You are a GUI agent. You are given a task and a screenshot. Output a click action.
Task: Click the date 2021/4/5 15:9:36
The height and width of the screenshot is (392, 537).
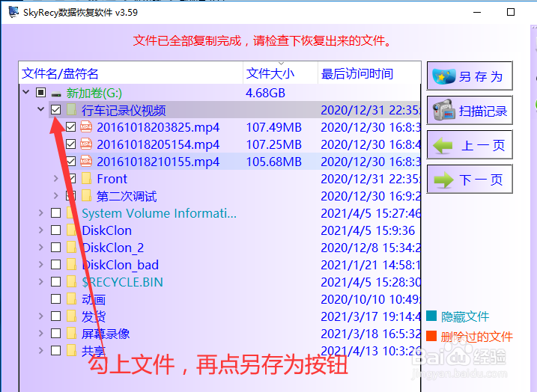(368, 230)
